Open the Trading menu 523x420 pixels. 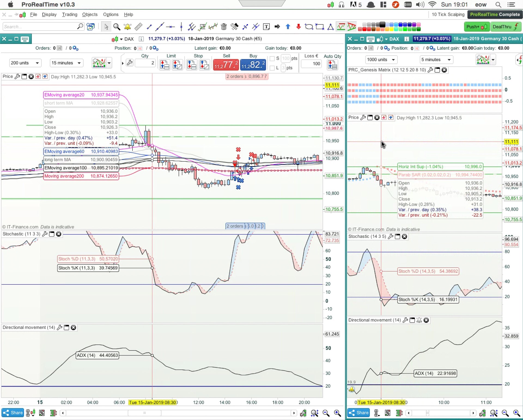tap(69, 15)
